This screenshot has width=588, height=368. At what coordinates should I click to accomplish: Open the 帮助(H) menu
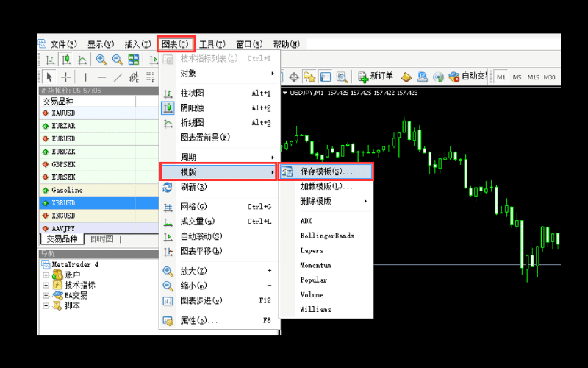click(x=287, y=44)
